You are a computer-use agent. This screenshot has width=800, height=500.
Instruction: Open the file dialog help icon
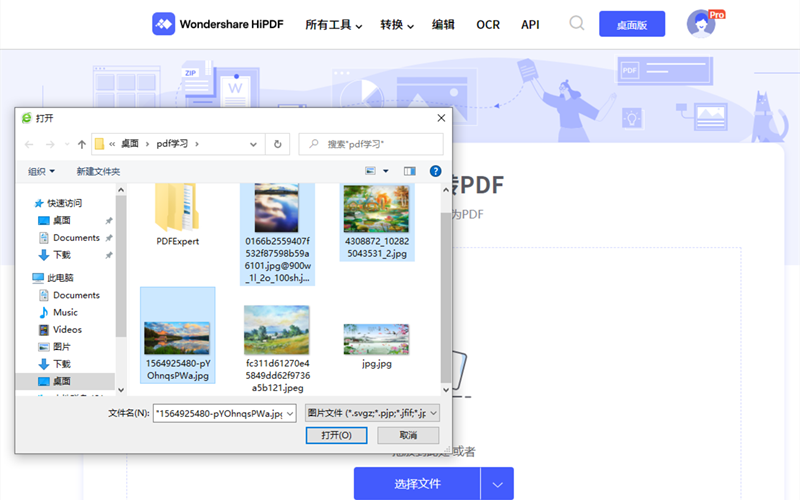click(x=435, y=171)
